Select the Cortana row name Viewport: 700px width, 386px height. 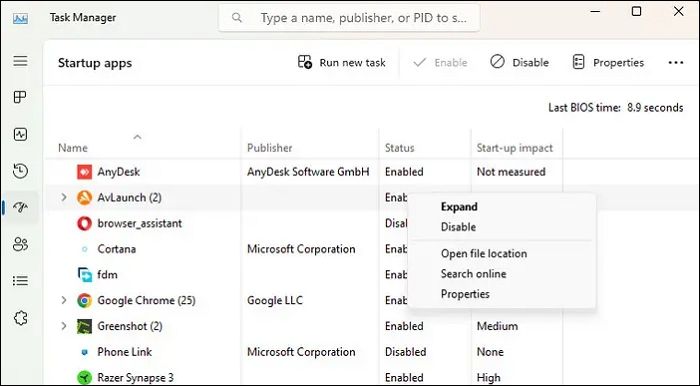[117, 249]
